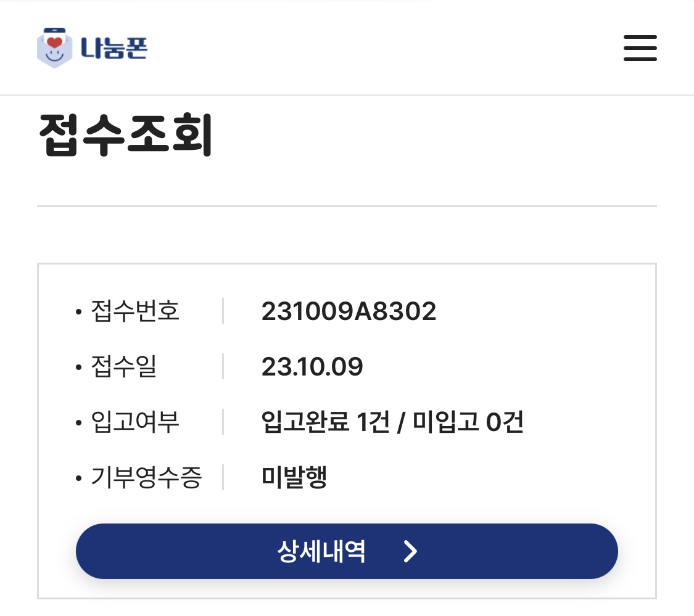Screen dimensions: 694x616
Task: Select the receipt date 23.10.09
Action: coord(312,367)
